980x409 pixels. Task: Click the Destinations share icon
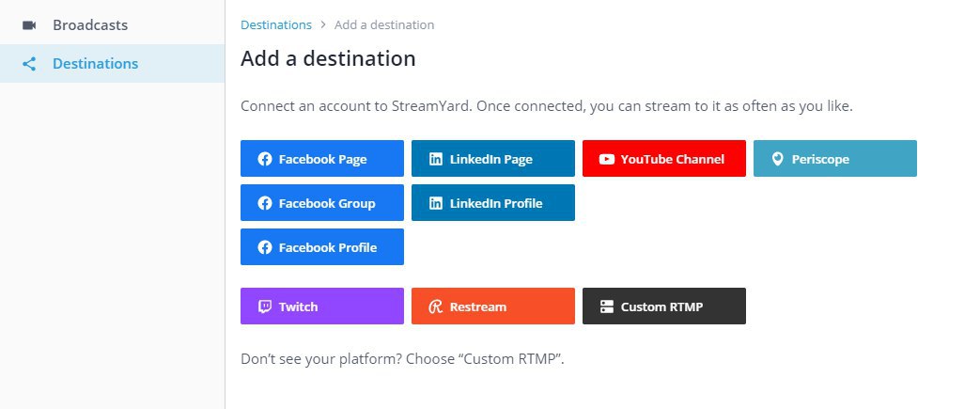click(x=29, y=64)
